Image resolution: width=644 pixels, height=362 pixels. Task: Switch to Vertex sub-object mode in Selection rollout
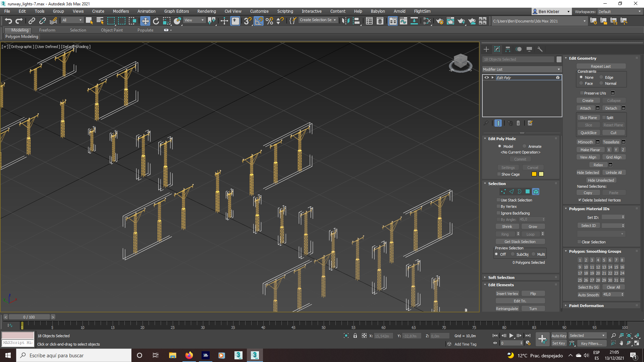[x=503, y=191]
